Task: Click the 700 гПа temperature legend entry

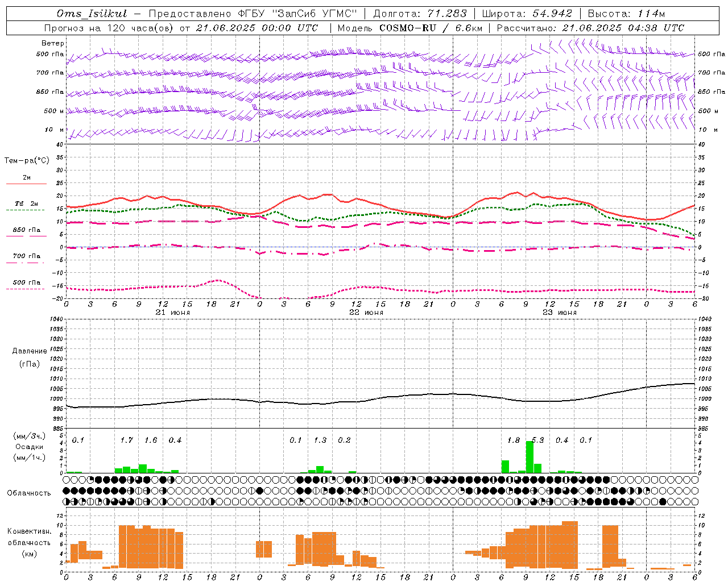Action: click(27, 256)
